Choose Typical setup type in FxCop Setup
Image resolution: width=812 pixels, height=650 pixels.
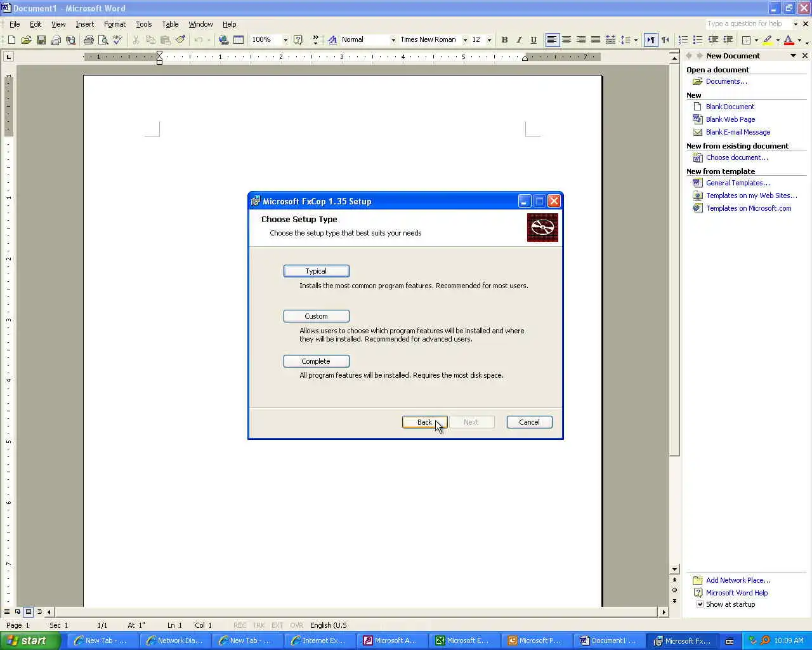pos(316,271)
